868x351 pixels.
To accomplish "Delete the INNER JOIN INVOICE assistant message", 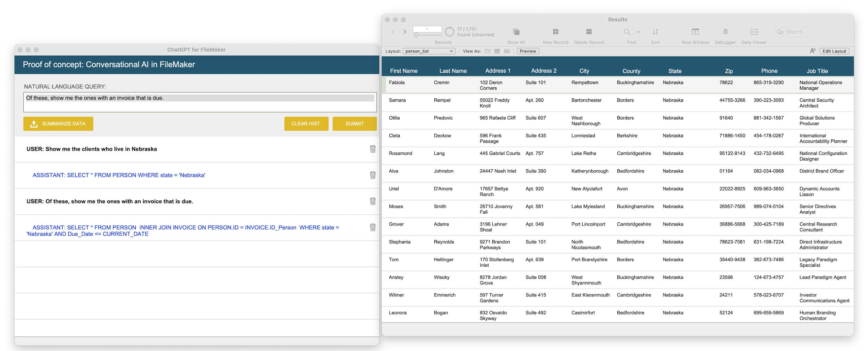I will point(373,227).
